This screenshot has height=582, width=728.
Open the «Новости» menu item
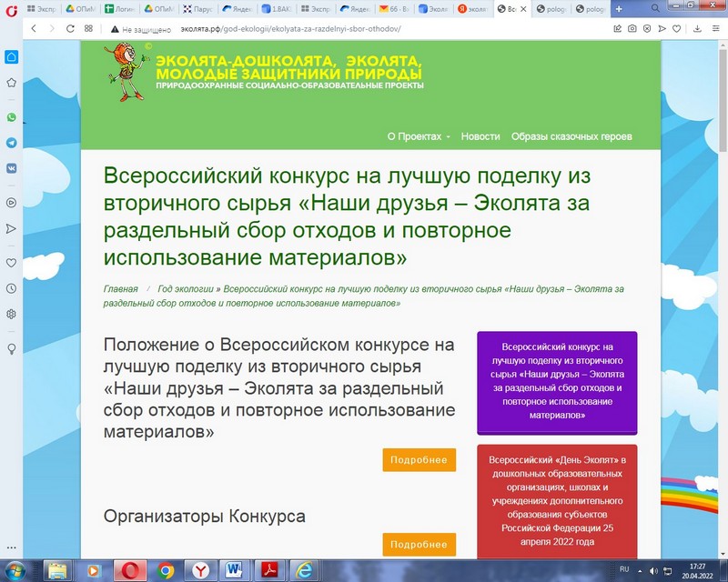[x=480, y=136]
